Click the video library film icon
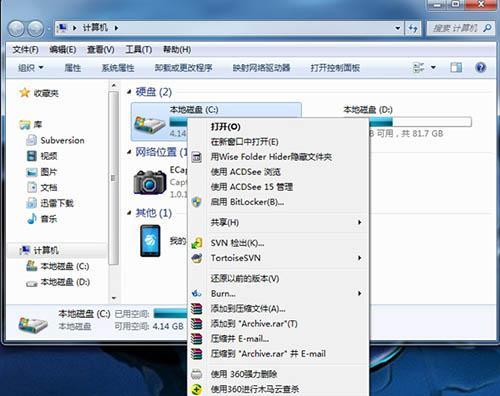Viewport: 500px width, 396px height. 32,156
